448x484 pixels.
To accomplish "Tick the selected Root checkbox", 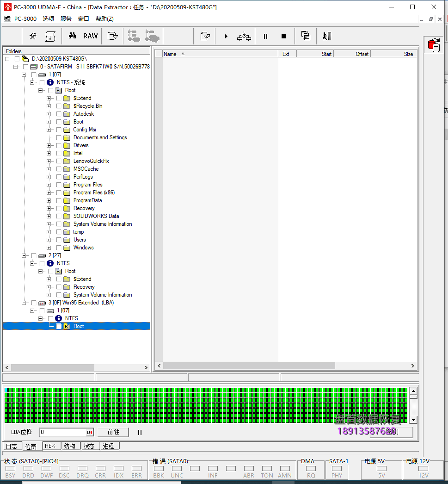I will click(59, 326).
